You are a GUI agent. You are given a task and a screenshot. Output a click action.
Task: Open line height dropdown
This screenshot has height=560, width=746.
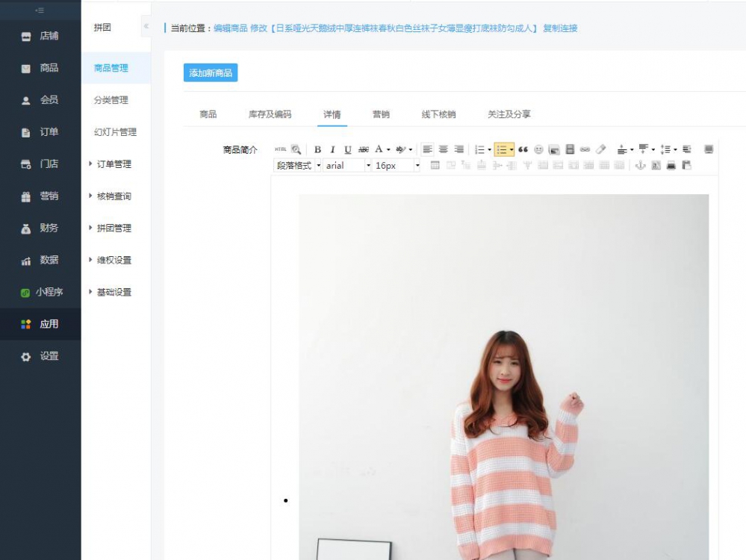675,149
